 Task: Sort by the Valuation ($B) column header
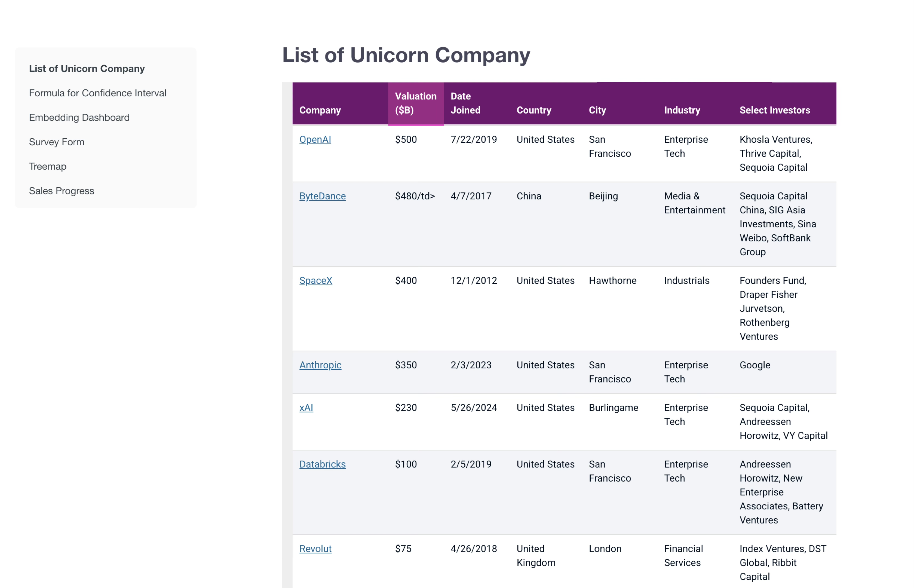pos(415,103)
